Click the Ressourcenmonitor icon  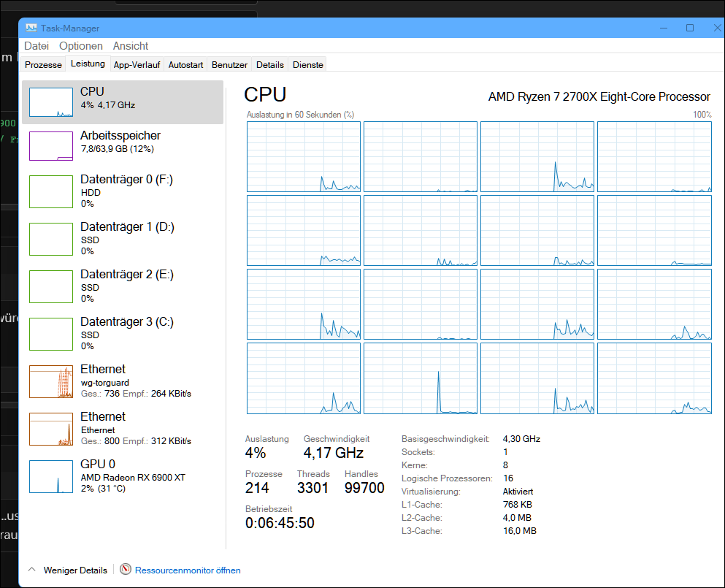[x=126, y=569]
